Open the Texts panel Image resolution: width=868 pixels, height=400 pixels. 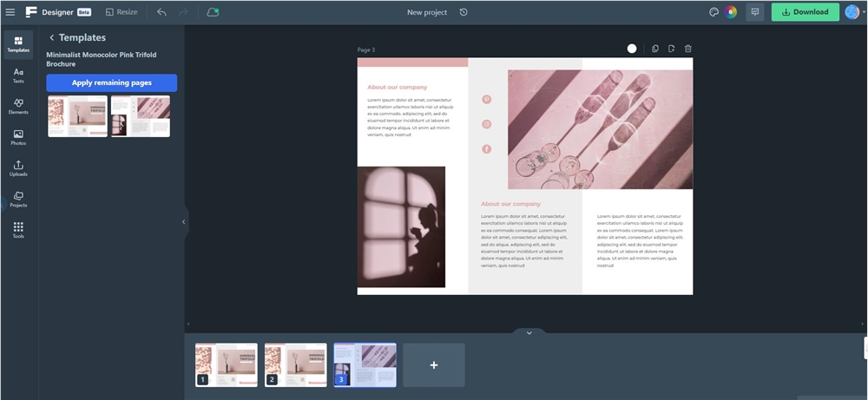pyautogui.click(x=18, y=75)
